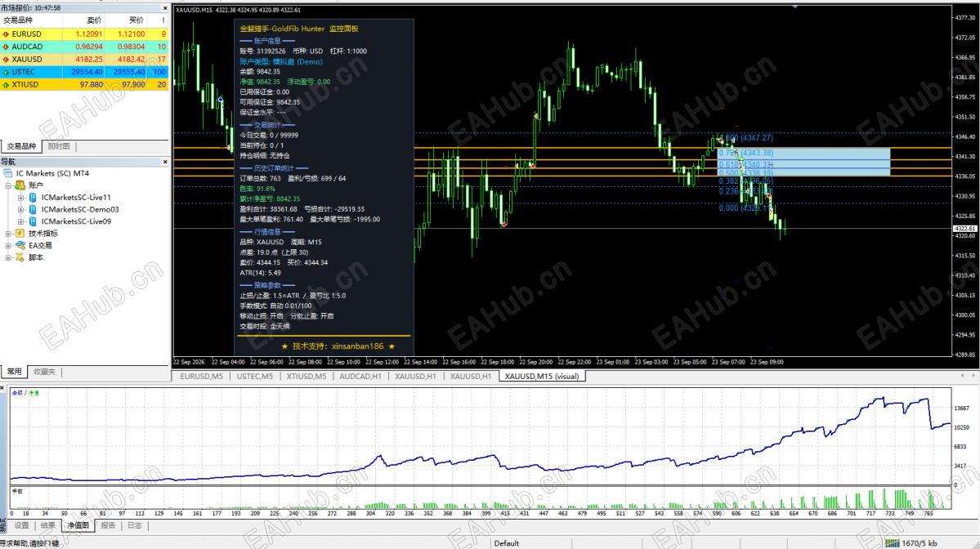The height and width of the screenshot is (549, 980).
Task: Close the 导航 Navigator panel
Action: click(x=165, y=162)
